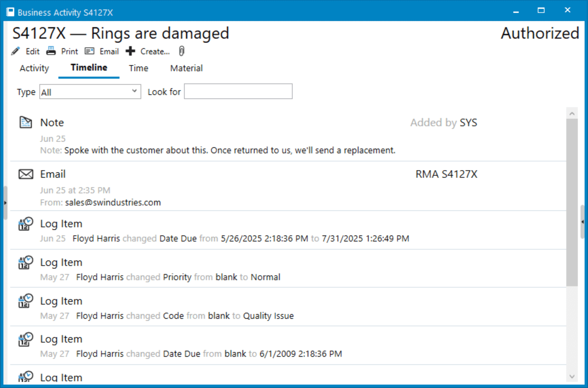This screenshot has width=588, height=388.
Task: Click the Email entry envelope icon
Action: (x=26, y=174)
